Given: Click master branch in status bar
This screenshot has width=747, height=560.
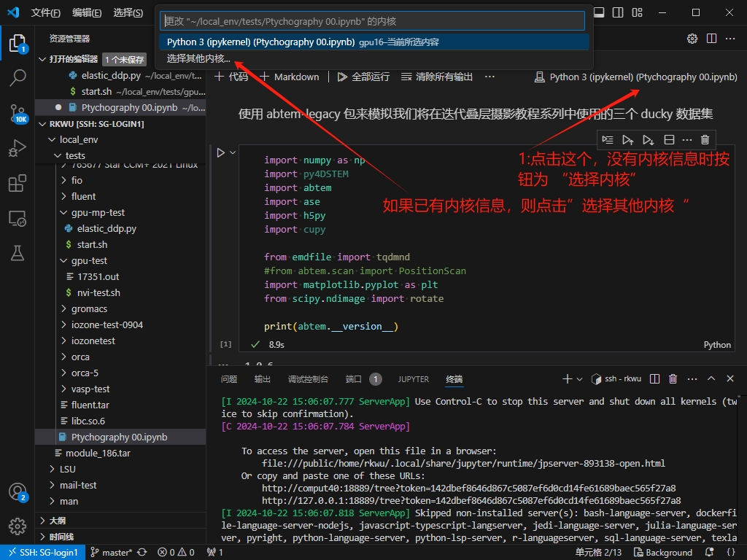Looking at the screenshot, I should 111,553.
